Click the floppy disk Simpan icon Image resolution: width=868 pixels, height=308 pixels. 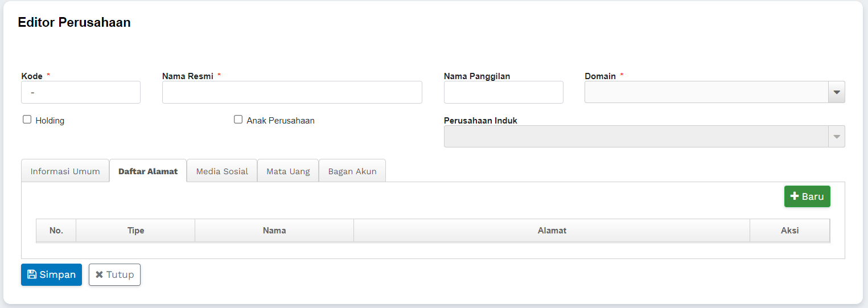pos(32,274)
